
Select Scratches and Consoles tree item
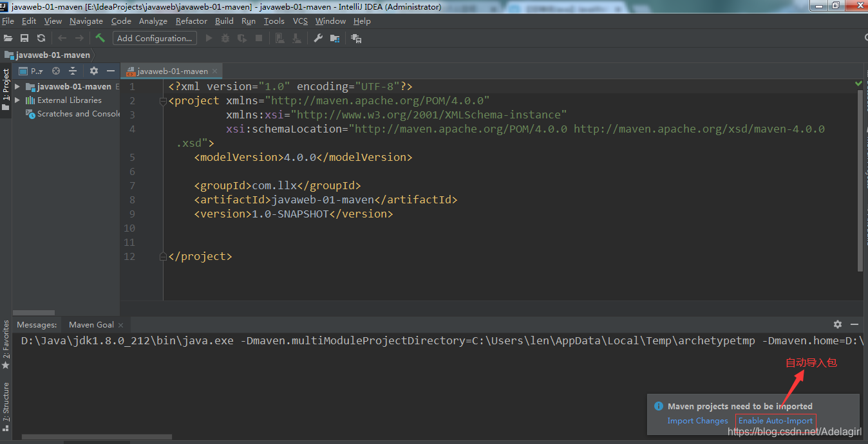[x=73, y=114]
